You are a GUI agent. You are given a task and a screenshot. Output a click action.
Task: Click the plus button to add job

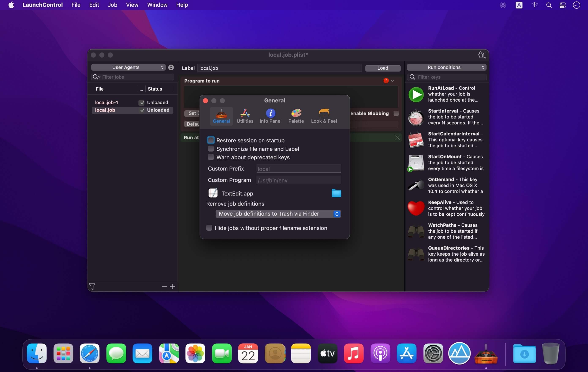pos(172,287)
